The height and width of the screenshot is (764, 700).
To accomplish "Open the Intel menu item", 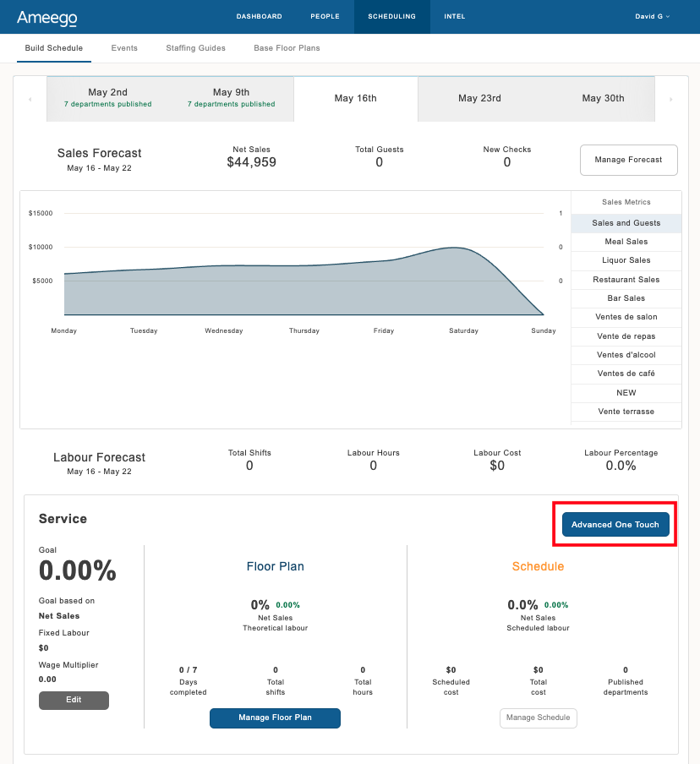I will [454, 16].
